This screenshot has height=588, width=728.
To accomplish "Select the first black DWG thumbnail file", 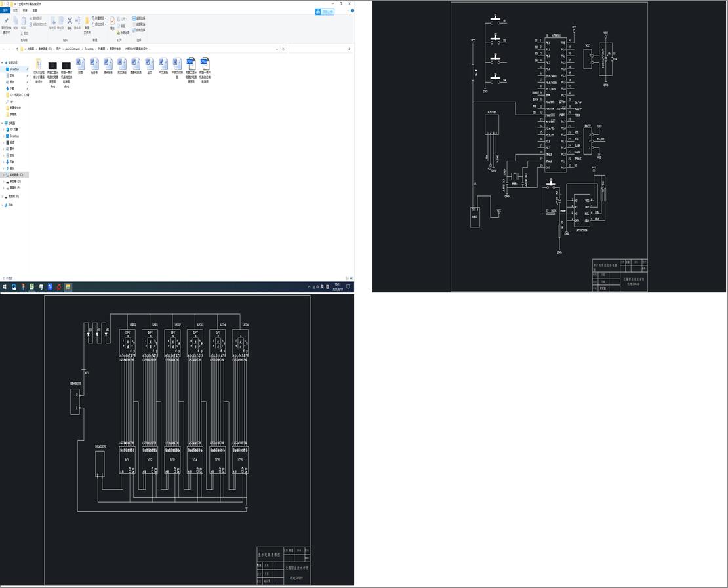I will (x=52, y=64).
